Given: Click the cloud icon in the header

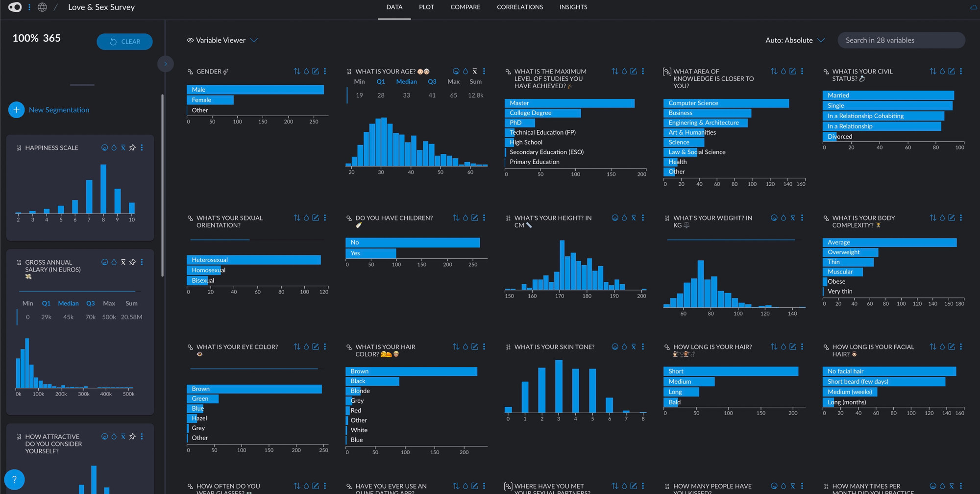Looking at the screenshot, I should click(974, 7).
